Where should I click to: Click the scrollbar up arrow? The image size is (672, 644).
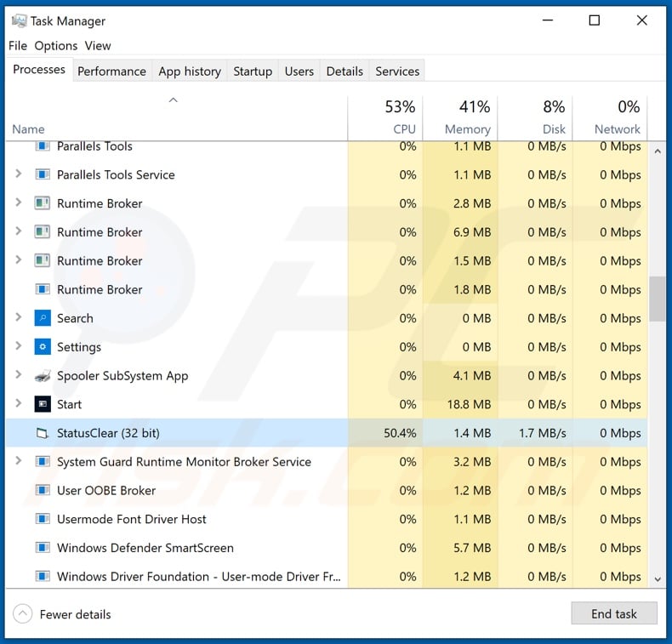coord(658,151)
